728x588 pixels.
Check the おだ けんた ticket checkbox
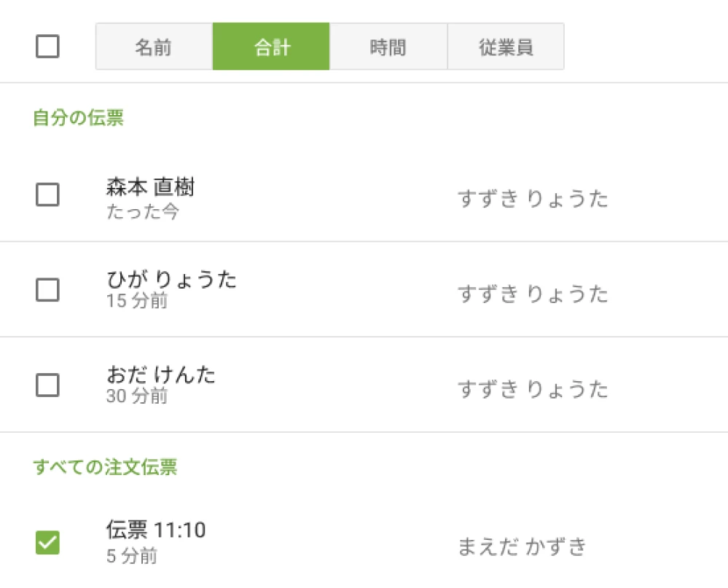47,386
